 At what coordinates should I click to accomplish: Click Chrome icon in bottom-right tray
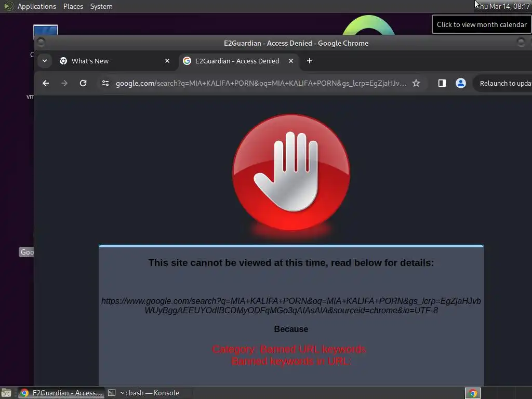tap(473, 393)
